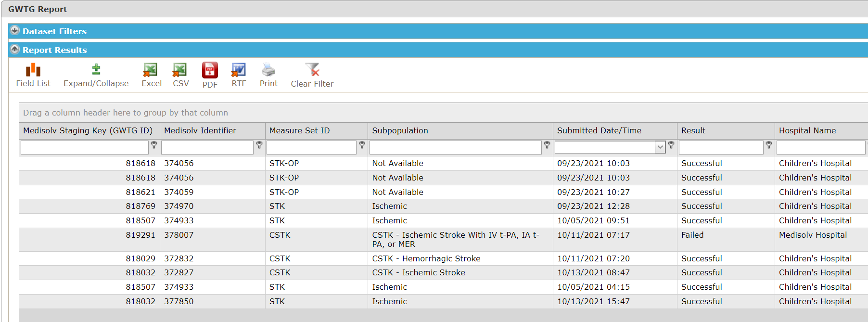This screenshot has width=868, height=322.
Task: Click CSTK - Ischemic Stroke subpopulation cell
Action: [460, 272]
